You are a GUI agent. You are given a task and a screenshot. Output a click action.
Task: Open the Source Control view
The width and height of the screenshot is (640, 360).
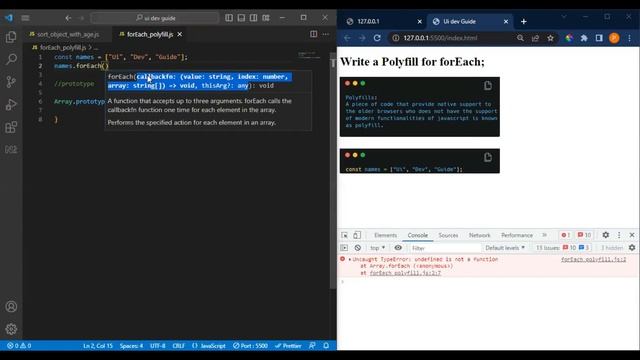11,82
